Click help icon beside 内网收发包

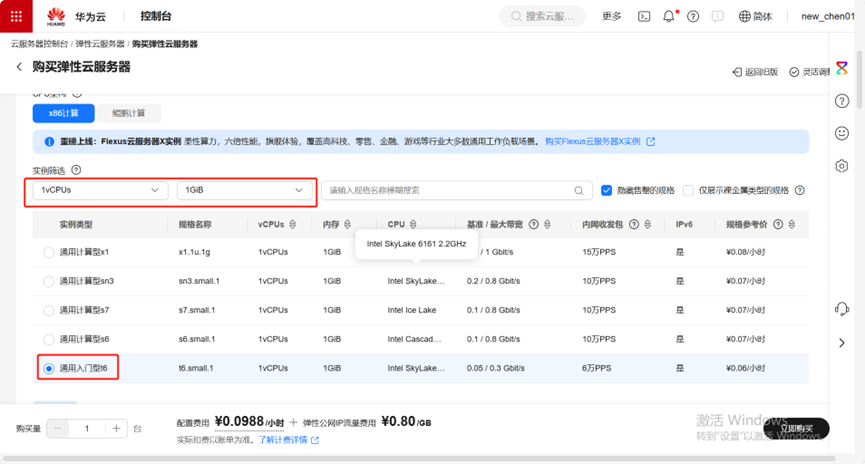coord(634,225)
